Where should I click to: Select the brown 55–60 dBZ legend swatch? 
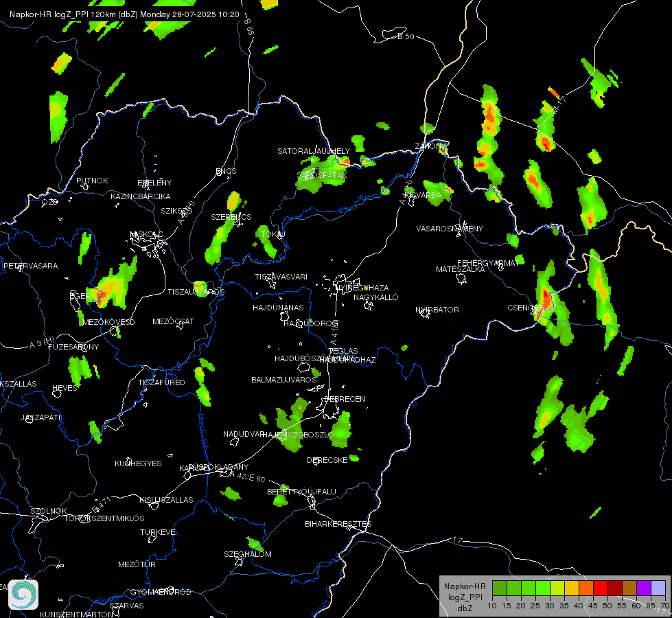(629, 588)
